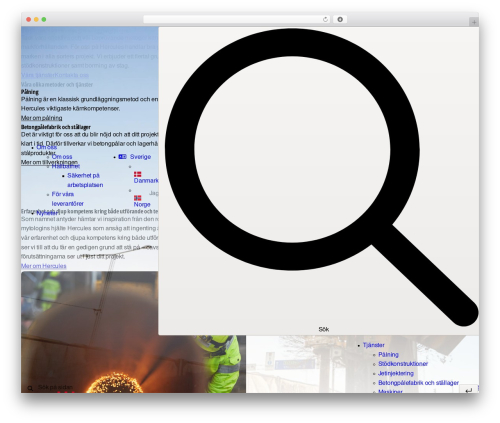500x423 pixels.
Task: Open 'För våra leverantörer' menu link
Action: coord(68,199)
